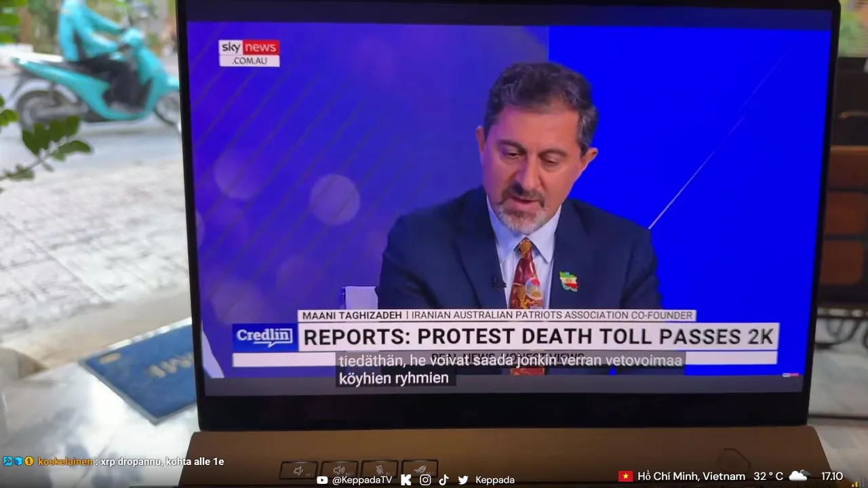Click the second blue chat badge

[x=18, y=462]
